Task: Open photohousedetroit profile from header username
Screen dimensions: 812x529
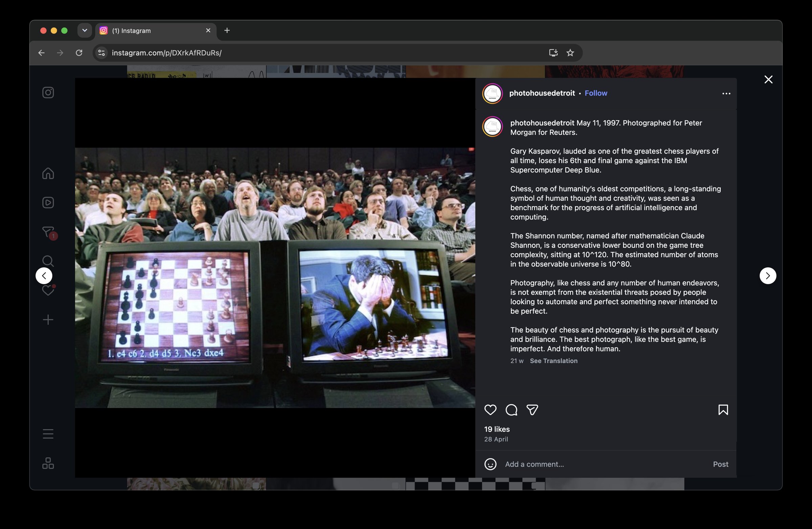Action: (542, 93)
